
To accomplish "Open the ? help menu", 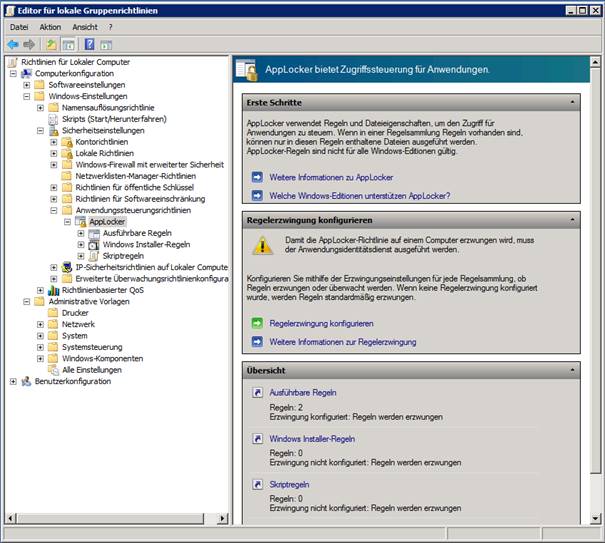I will click(110, 27).
